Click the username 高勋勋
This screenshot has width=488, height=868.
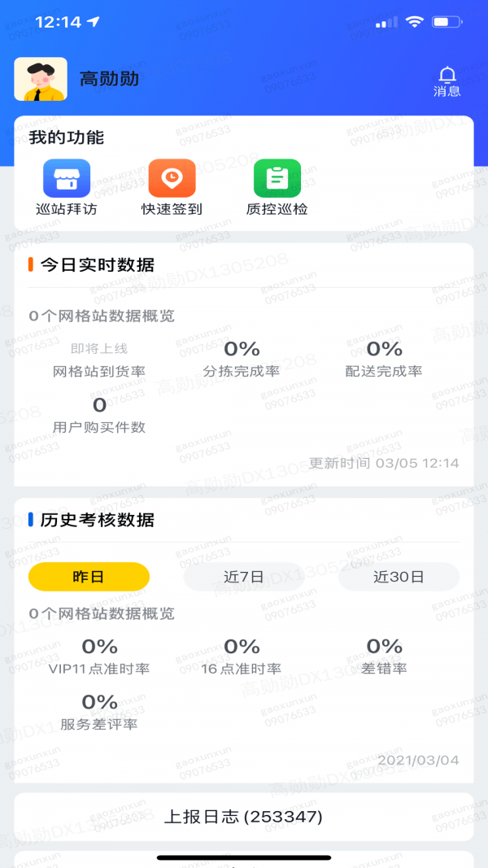coord(108,78)
